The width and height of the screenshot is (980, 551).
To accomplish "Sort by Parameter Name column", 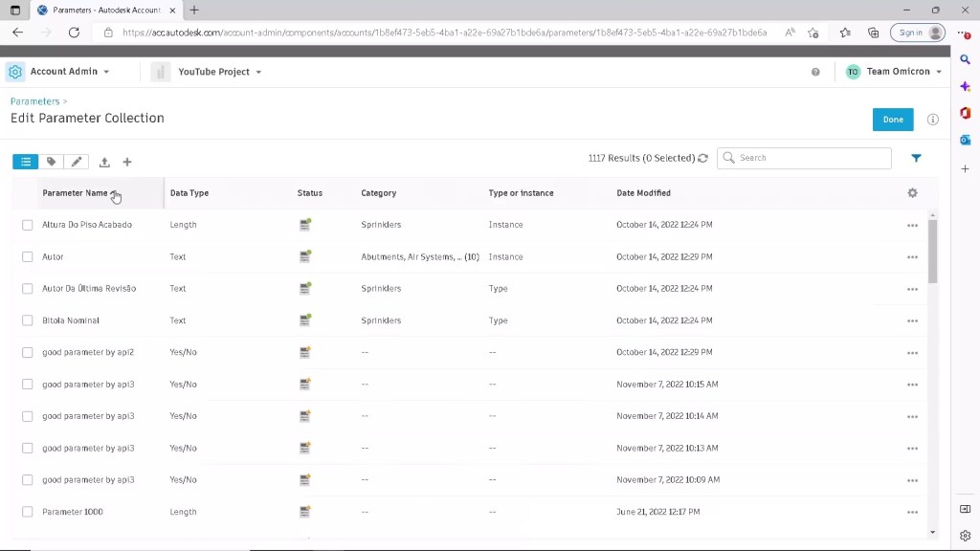I will 75,193.
